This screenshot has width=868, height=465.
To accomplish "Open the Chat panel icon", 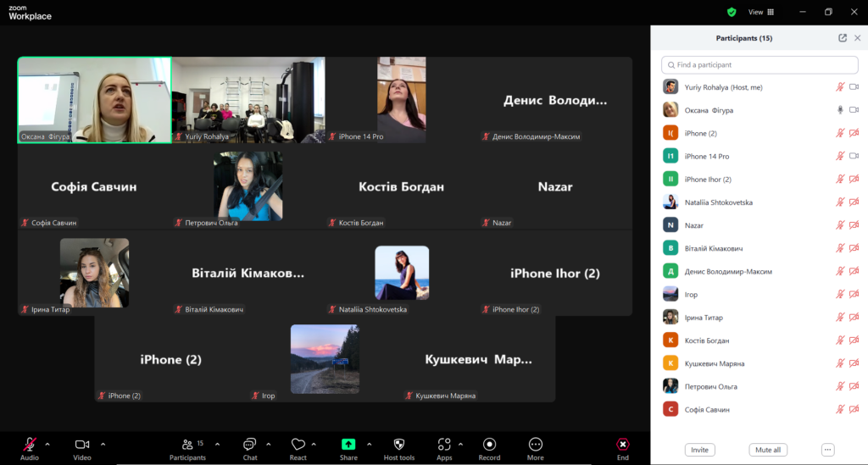I will coord(249,445).
